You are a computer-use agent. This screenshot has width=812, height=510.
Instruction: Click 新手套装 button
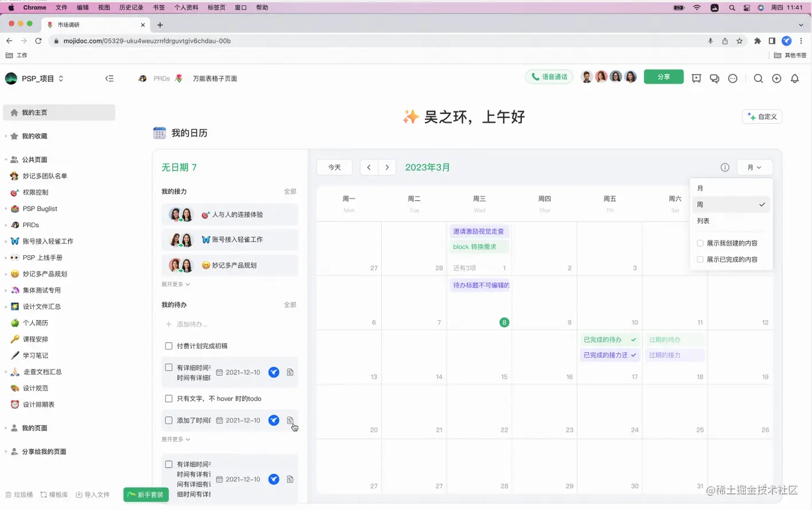click(146, 495)
